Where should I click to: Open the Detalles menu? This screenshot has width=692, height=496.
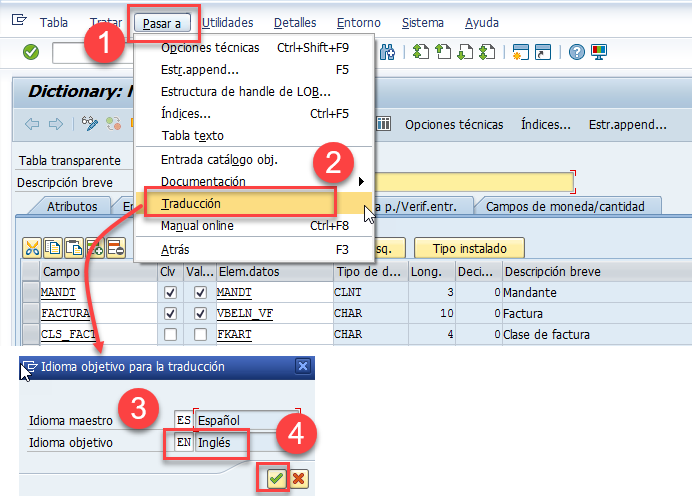[295, 23]
